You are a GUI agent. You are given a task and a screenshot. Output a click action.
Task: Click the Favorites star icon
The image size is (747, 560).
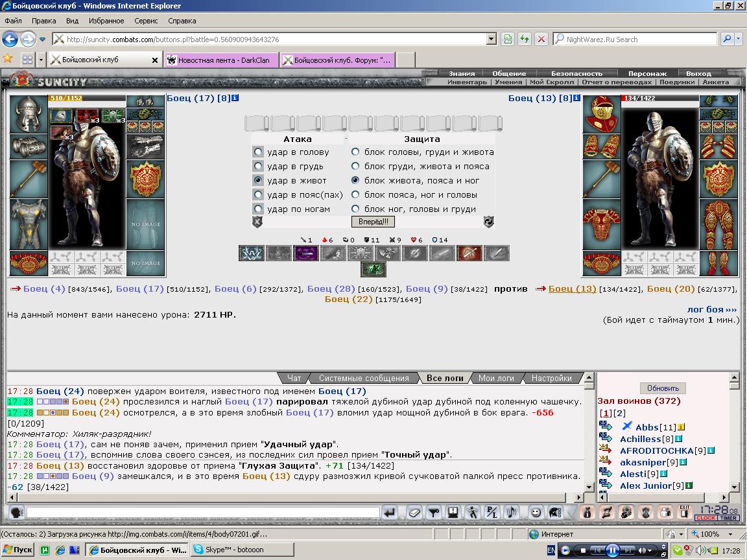click(x=8, y=58)
